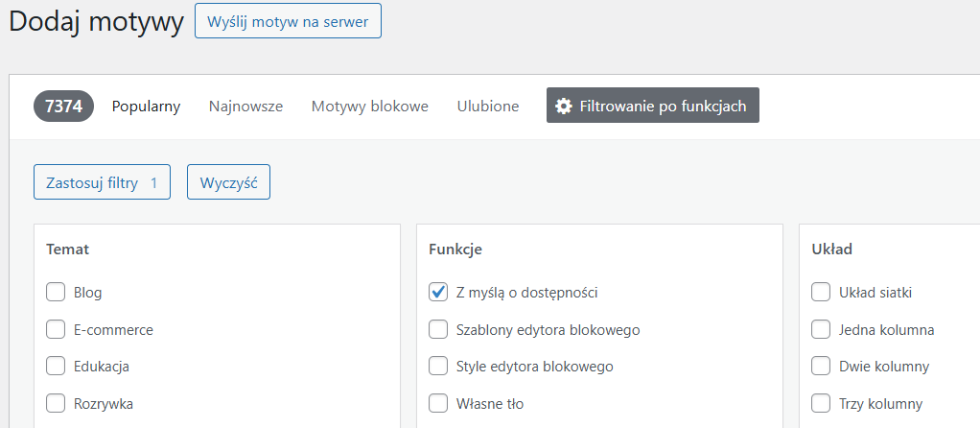Clear filters using the Wyczyść button
Screen dimensions: 980x428
[228, 182]
